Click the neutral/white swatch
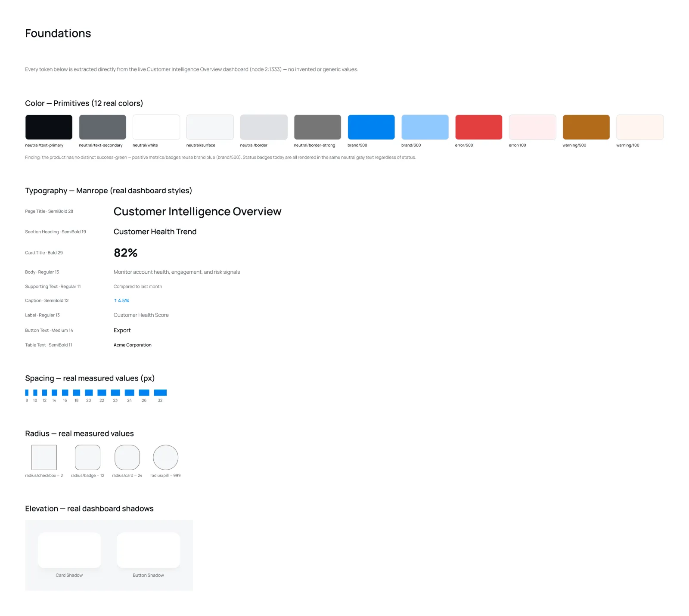 click(156, 127)
